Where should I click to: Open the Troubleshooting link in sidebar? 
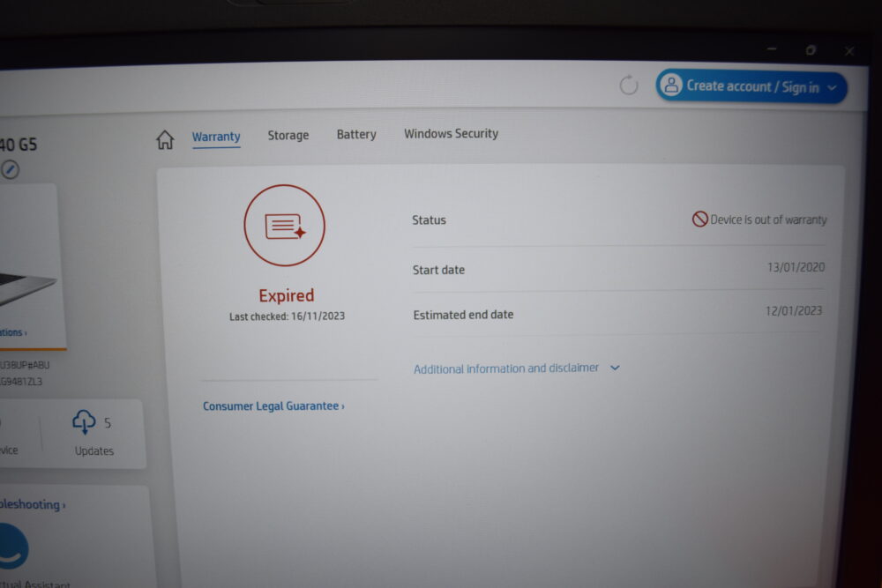tap(33, 504)
